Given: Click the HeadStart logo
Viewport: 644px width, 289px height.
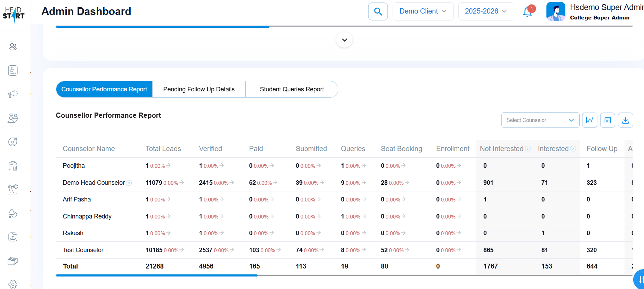Looking at the screenshot, I should click(x=14, y=14).
